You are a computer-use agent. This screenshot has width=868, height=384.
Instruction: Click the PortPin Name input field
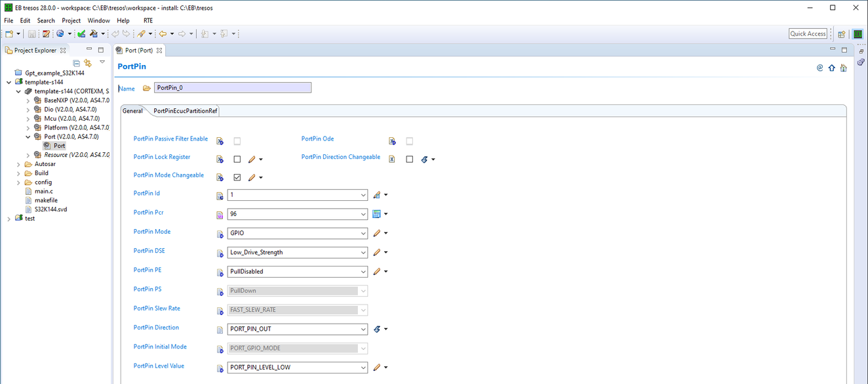click(x=232, y=88)
